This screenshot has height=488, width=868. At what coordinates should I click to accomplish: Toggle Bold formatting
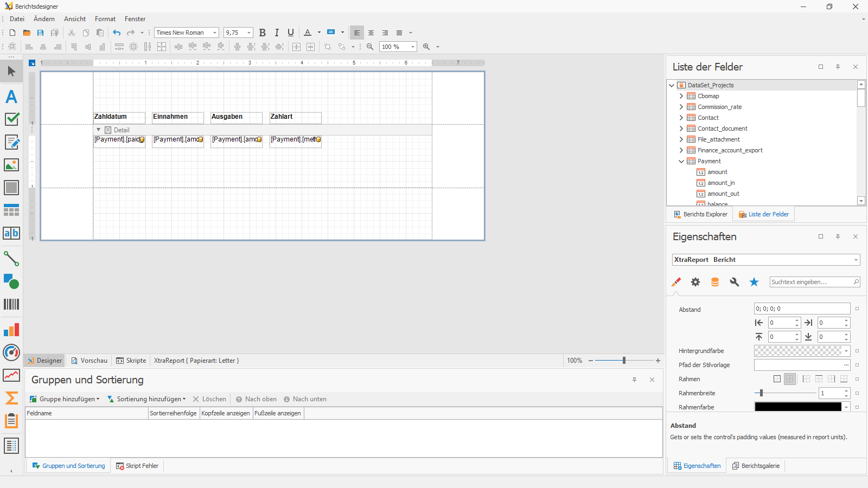(x=263, y=33)
